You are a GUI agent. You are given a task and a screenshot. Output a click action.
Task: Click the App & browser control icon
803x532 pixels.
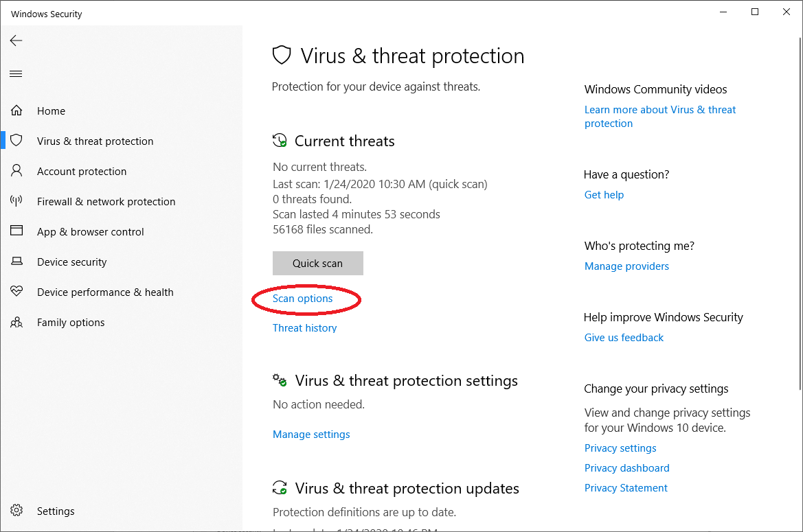[x=16, y=231]
